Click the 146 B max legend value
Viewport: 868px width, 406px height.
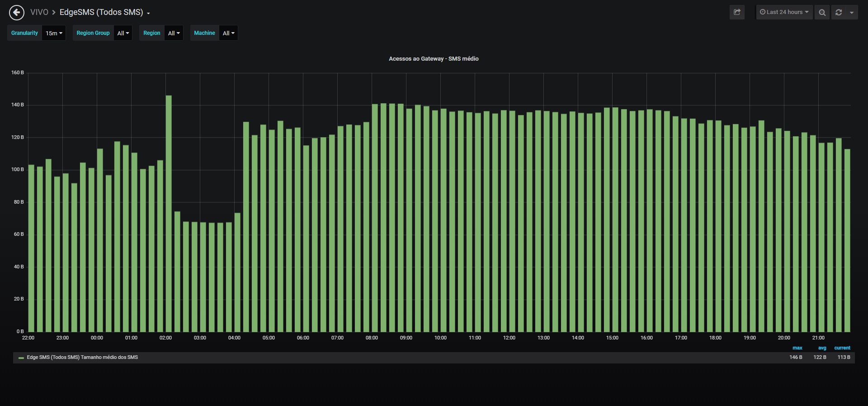click(x=796, y=358)
